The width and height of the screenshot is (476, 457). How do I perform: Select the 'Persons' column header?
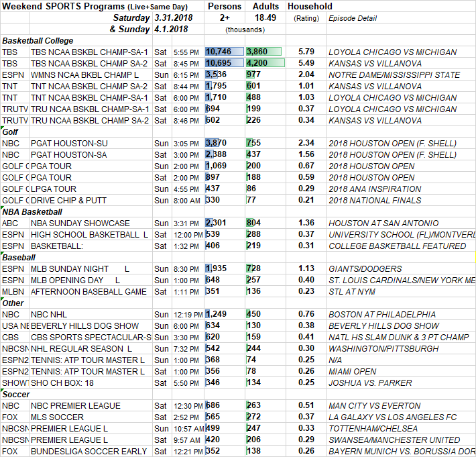(x=225, y=6)
